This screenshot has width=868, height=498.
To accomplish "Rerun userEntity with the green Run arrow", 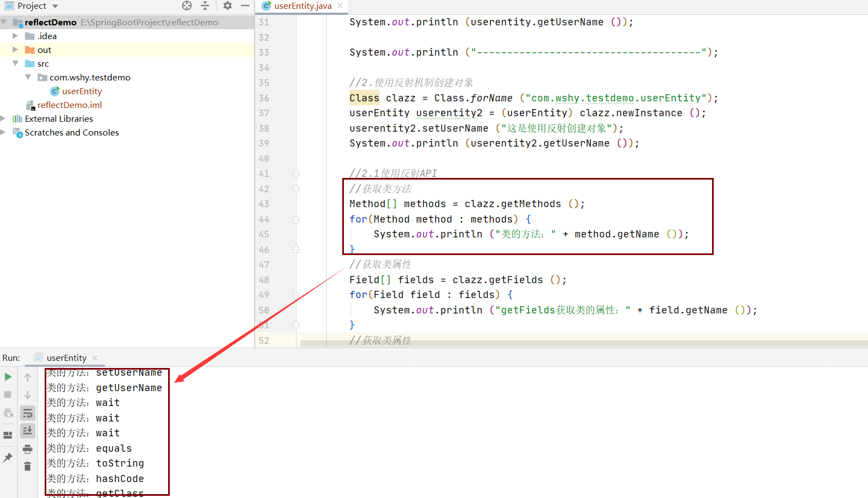I will tap(8, 377).
